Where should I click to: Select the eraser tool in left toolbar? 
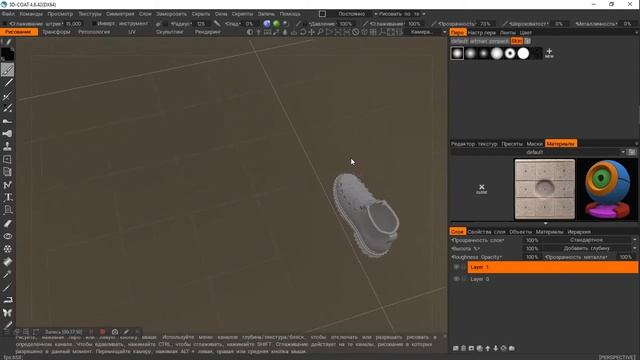click(7, 224)
